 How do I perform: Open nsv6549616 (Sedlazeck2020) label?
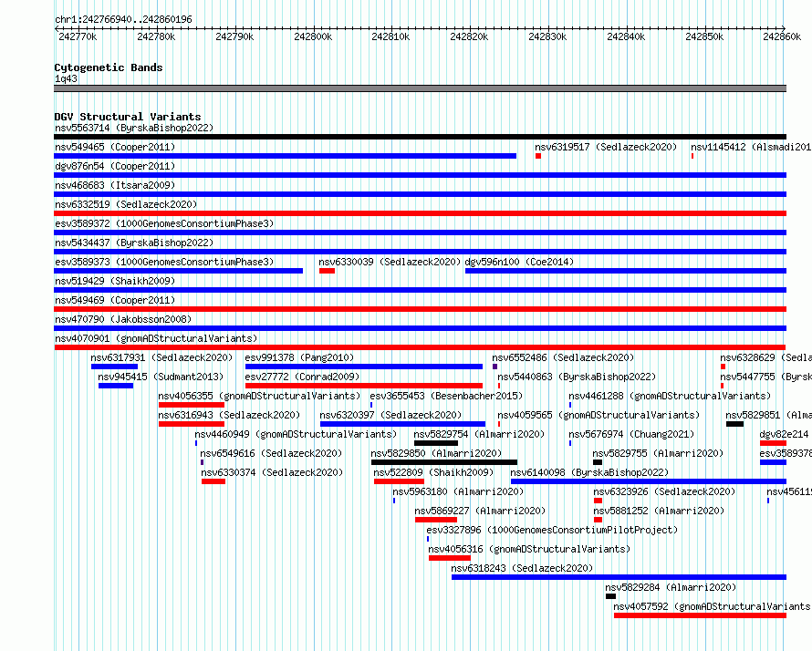(271, 453)
